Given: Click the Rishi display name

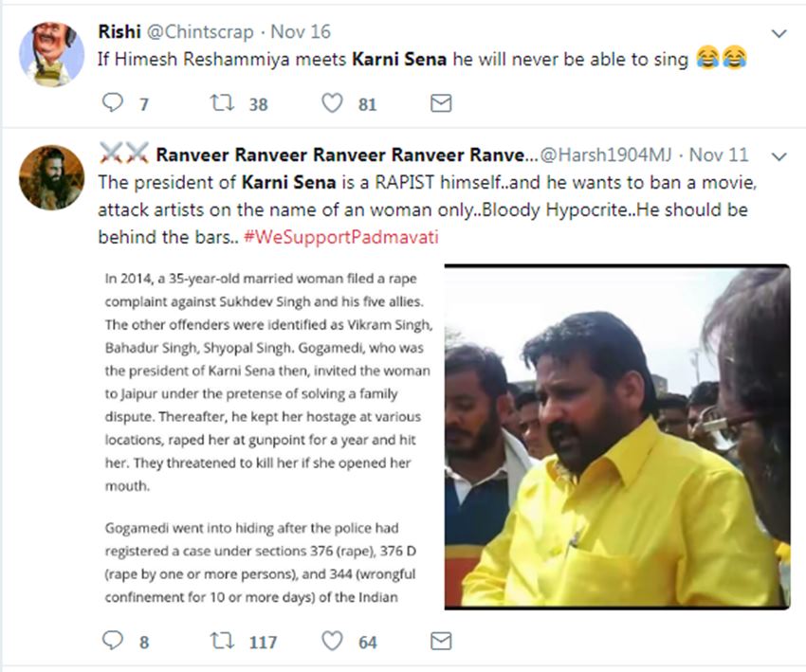Looking at the screenshot, I should point(118,32).
